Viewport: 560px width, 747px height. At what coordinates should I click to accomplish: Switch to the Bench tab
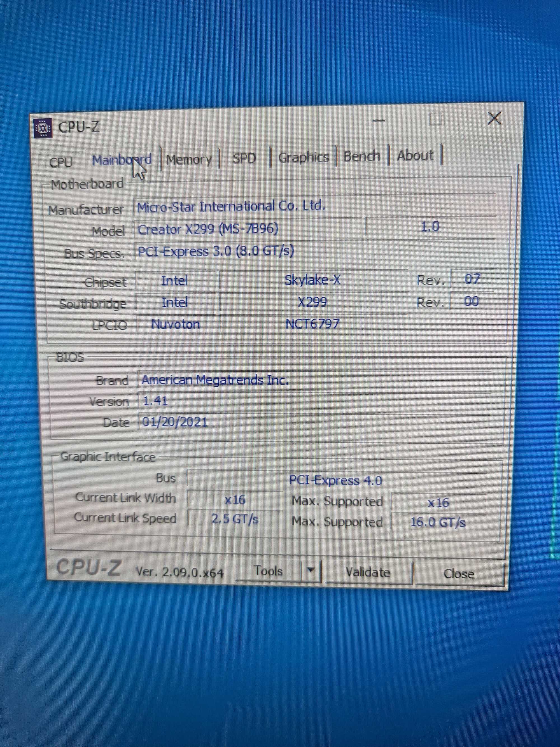click(362, 156)
